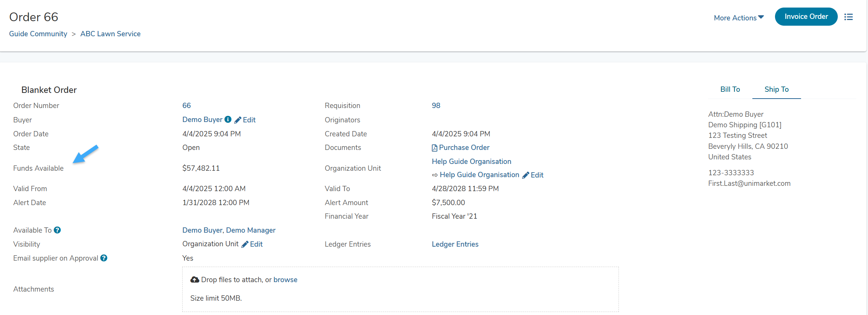Expand the More Actions dropdown
Image resolution: width=868 pixels, height=315 pixels.
pos(739,18)
